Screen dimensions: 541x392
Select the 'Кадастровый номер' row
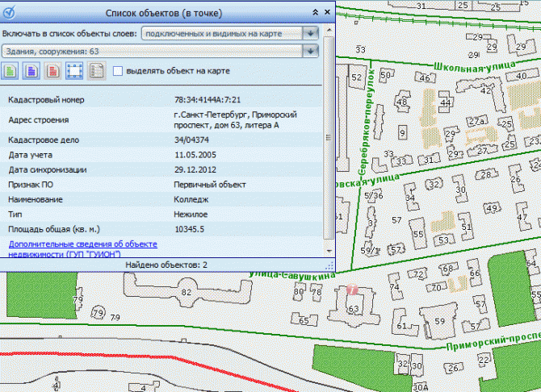tap(161, 100)
